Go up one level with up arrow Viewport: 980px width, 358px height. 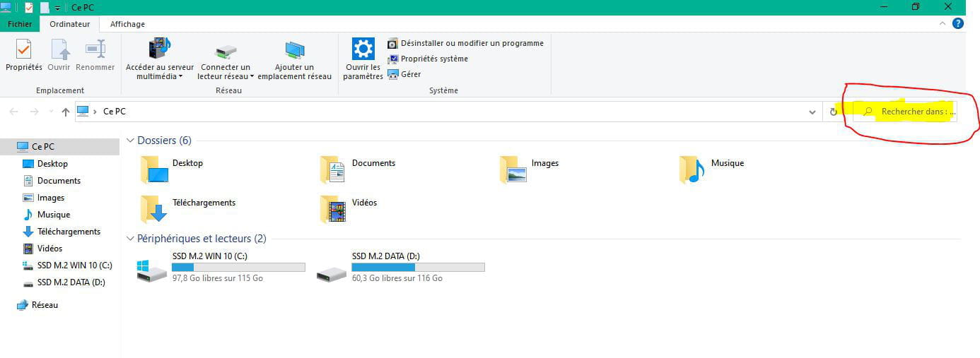click(x=66, y=112)
